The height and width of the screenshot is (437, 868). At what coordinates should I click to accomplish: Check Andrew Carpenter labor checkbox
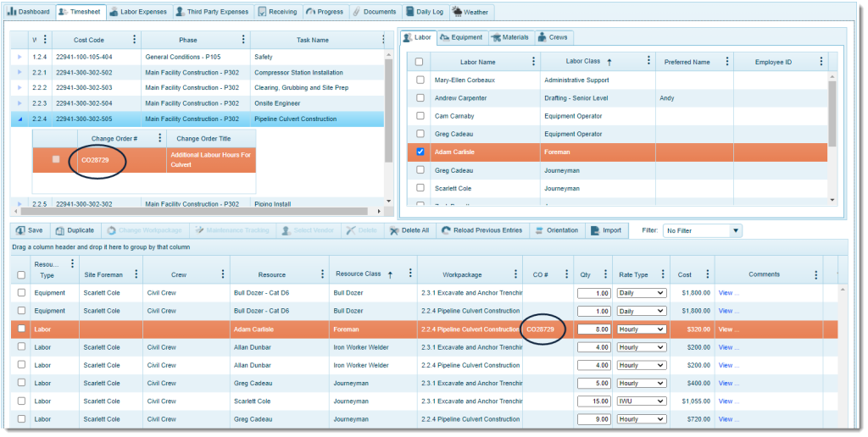(420, 97)
